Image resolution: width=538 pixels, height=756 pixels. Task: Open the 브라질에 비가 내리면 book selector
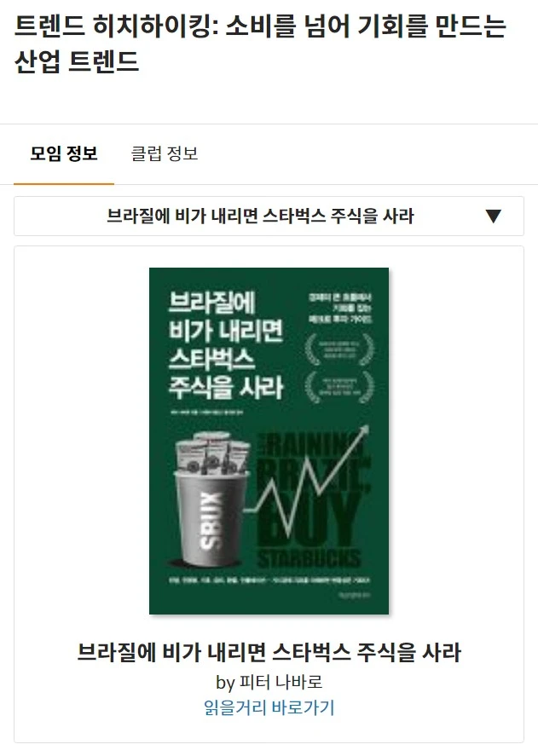pyautogui.click(x=269, y=216)
